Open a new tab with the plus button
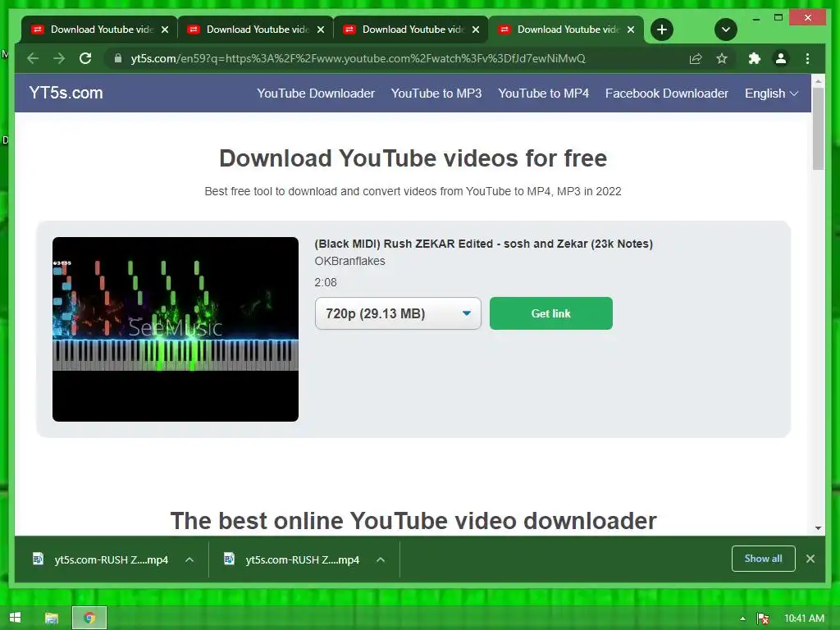840x630 pixels. point(662,30)
